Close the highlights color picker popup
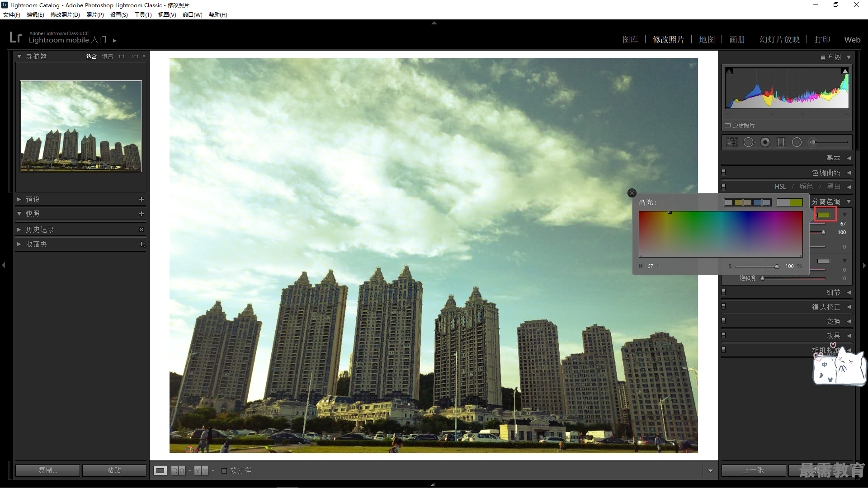 (x=632, y=193)
